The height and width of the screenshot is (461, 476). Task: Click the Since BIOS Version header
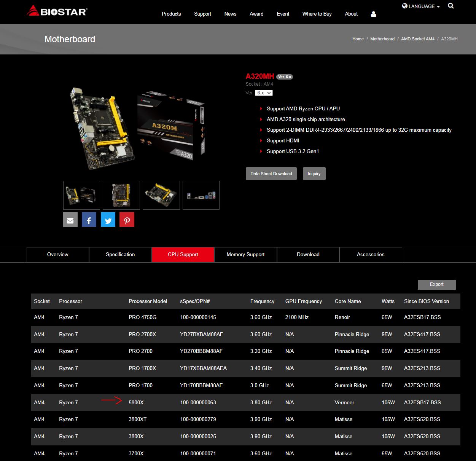click(x=427, y=301)
